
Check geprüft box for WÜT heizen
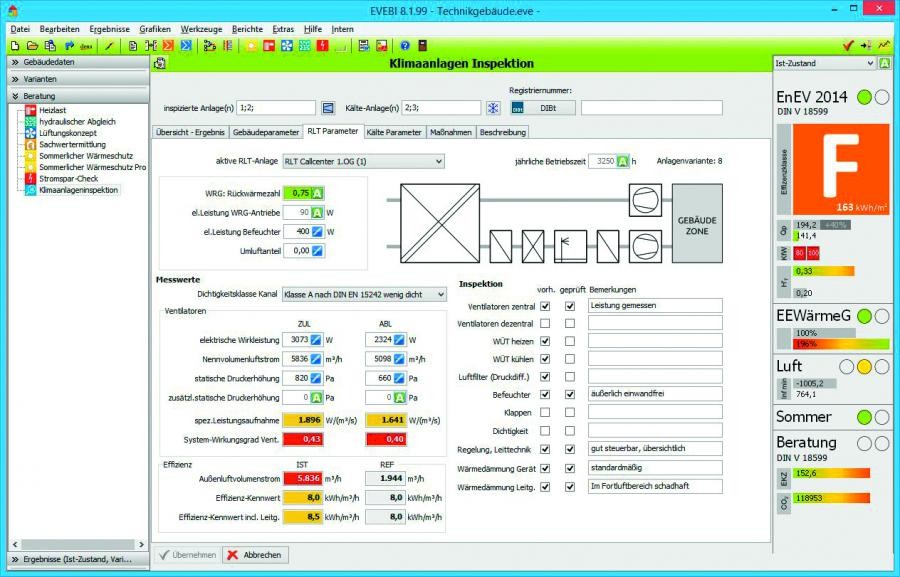tap(569, 342)
